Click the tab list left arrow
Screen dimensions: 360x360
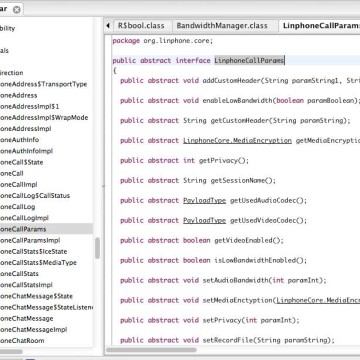point(108,26)
